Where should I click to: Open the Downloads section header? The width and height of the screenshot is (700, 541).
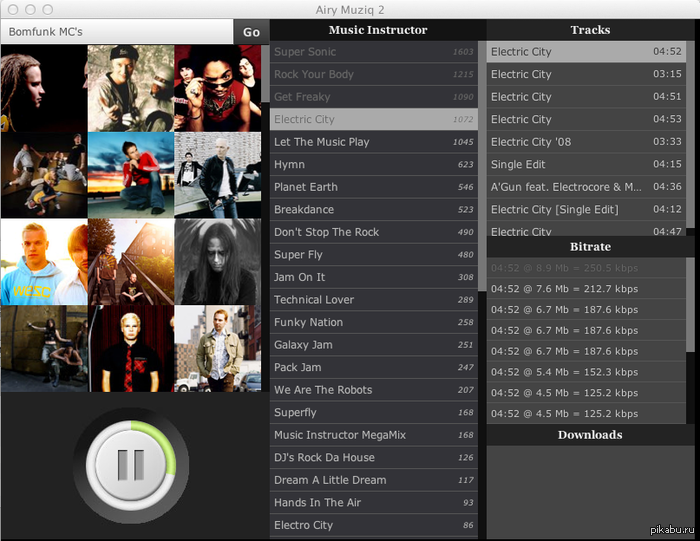click(x=589, y=435)
